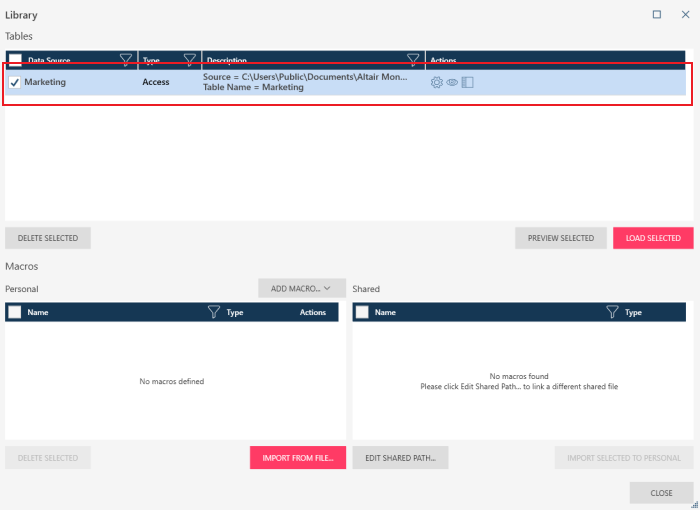Click Preview Selected button
The height and width of the screenshot is (510, 700).
[x=560, y=238]
